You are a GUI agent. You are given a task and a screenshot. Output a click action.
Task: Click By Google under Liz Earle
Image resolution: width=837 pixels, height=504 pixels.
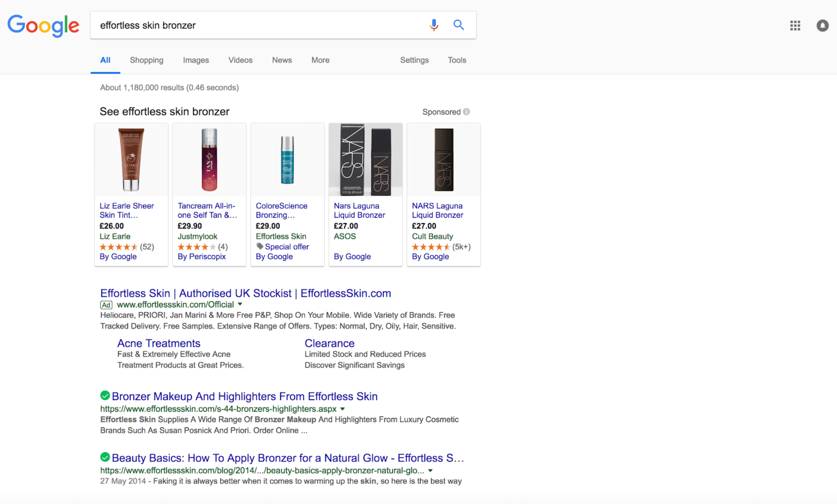click(118, 256)
